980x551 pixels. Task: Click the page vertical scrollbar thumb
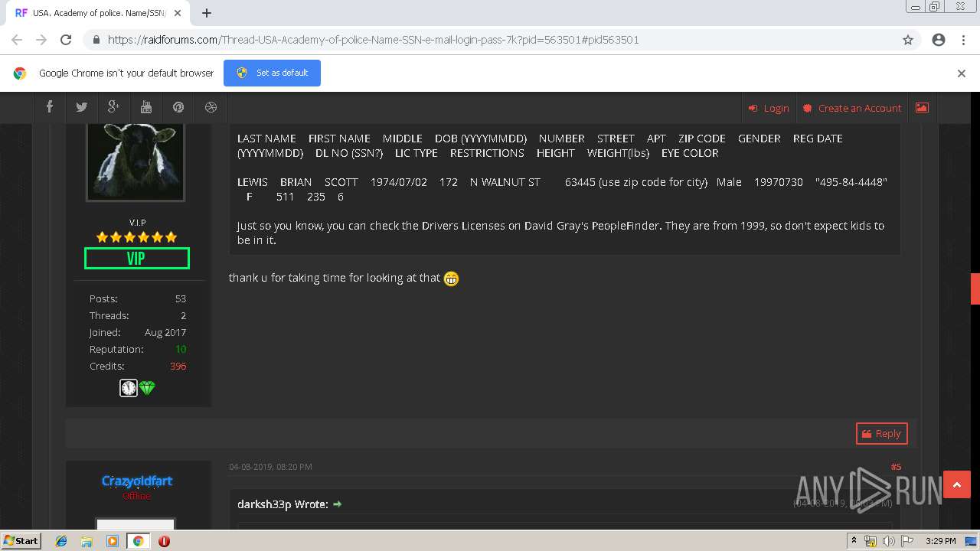click(975, 289)
